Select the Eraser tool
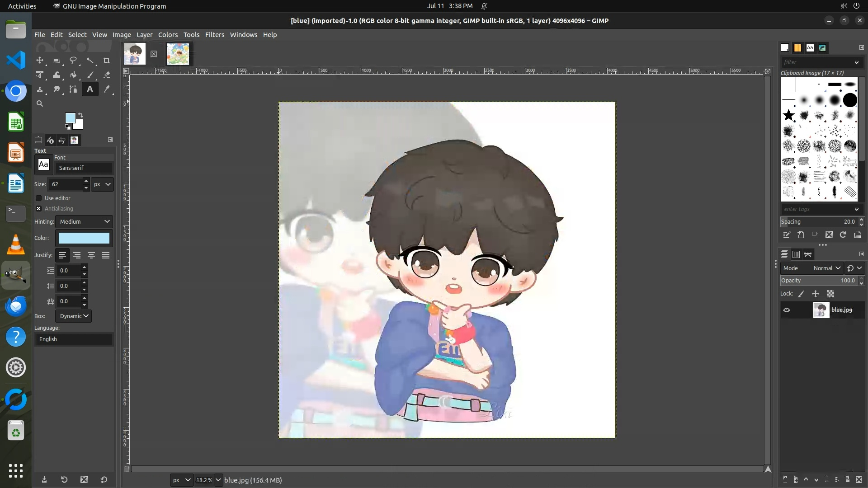Image resolution: width=868 pixels, height=488 pixels. [x=107, y=75]
